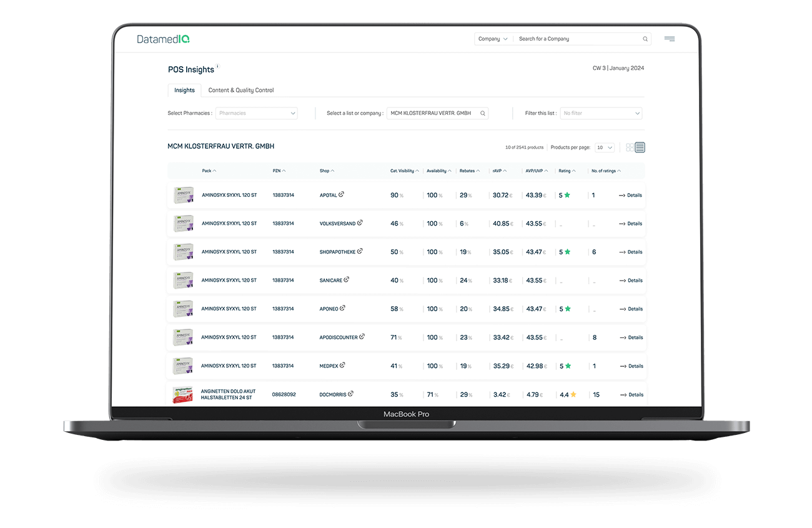
Task: Open DOCMORRIS shop external link icon
Action: click(350, 394)
